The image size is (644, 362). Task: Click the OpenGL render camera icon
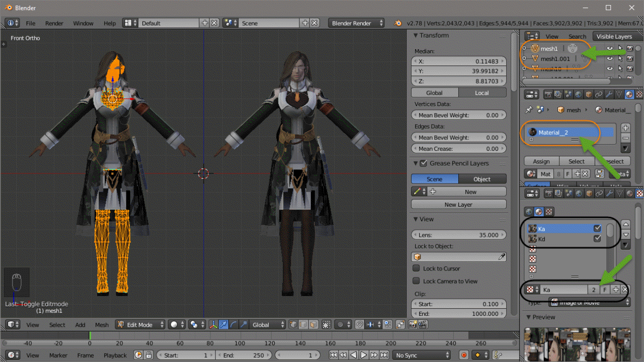coord(413,325)
